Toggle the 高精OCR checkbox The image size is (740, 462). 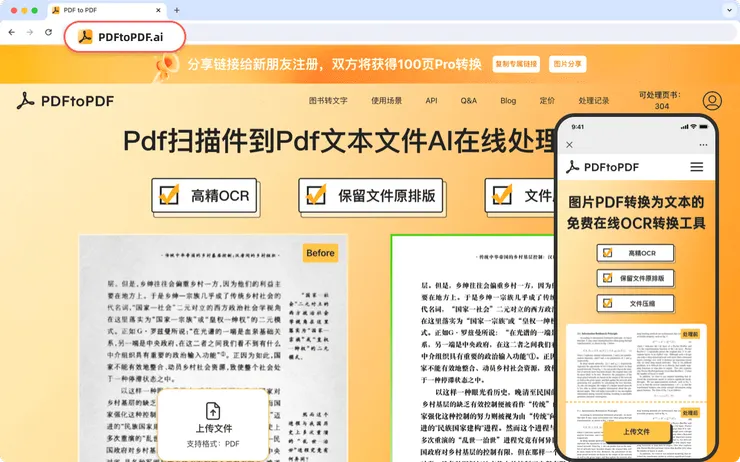[x=168, y=194]
